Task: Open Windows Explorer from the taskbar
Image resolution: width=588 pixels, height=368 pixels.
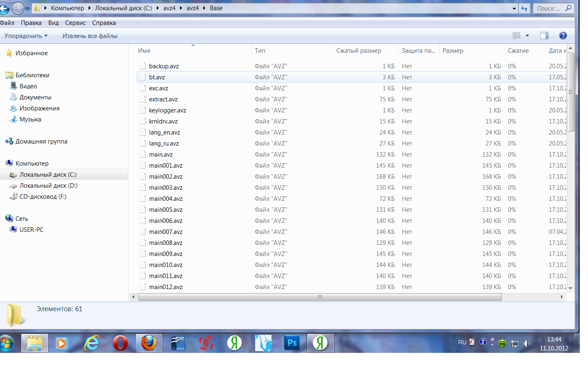Action: tap(35, 343)
